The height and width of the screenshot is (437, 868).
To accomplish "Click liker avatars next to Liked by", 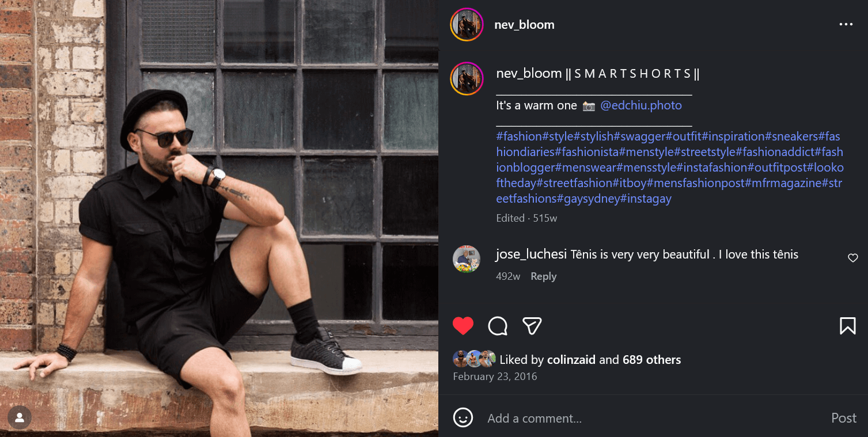I will click(474, 359).
